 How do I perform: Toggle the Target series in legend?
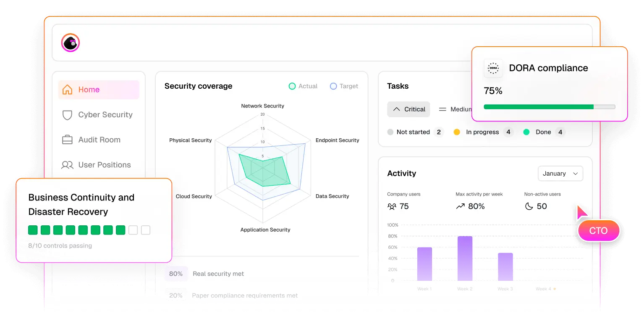tap(344, 86)
